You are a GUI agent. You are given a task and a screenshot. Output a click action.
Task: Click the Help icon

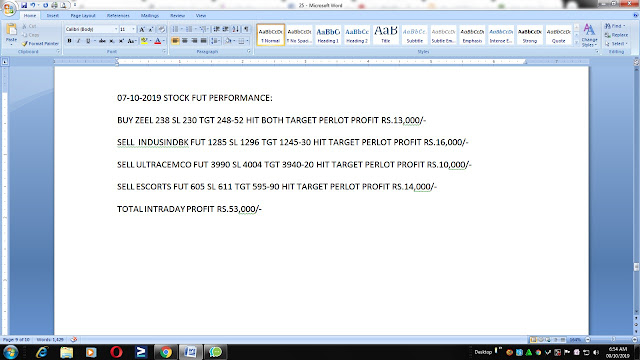pos(635,16)
